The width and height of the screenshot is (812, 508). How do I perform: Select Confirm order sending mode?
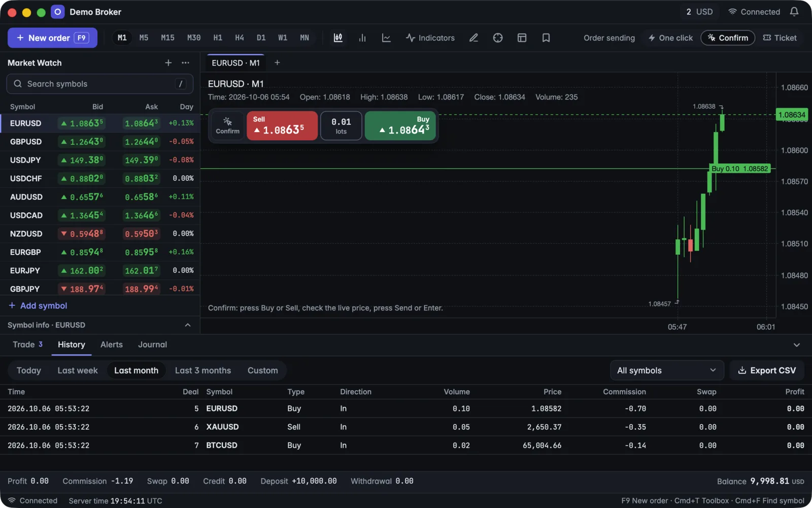tap(728, 38)
